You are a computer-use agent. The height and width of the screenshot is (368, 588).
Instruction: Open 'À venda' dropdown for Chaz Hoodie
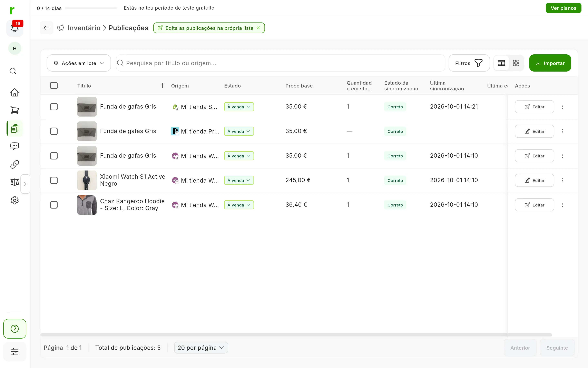point(239,205)
